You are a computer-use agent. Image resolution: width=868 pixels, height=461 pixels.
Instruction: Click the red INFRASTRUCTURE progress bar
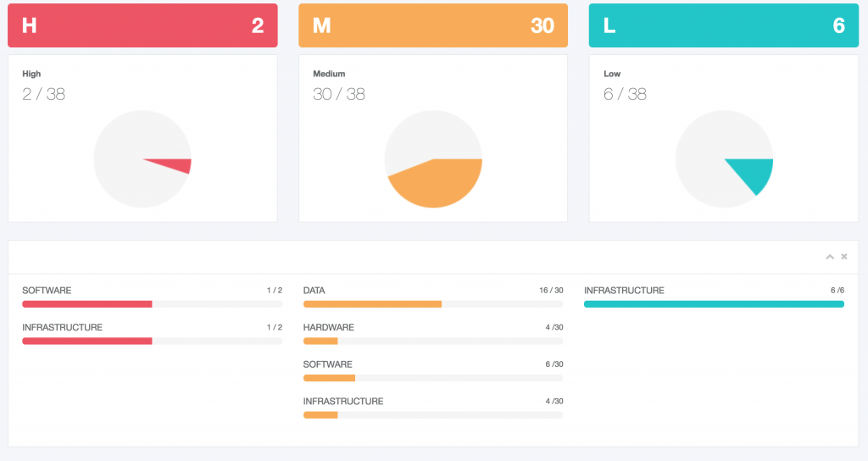[x=153, y=341]
